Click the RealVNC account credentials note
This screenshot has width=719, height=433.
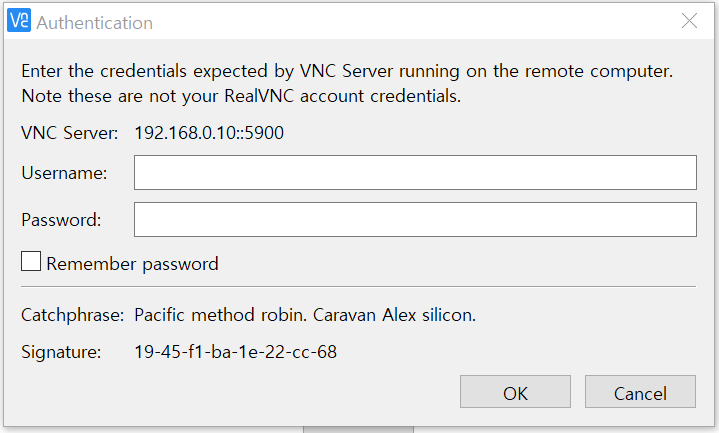coord(240,97)
